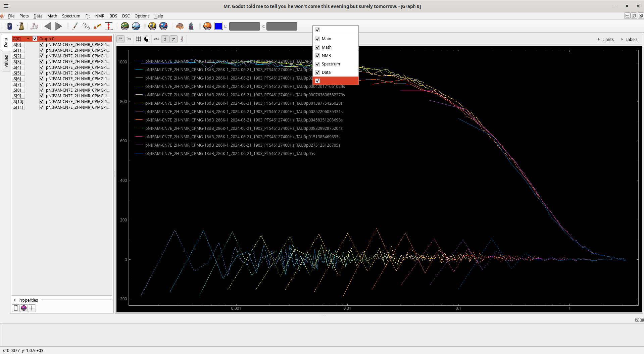
Task: Click the left-pointing triangle toolbar icon
Action: click(48, 26)
